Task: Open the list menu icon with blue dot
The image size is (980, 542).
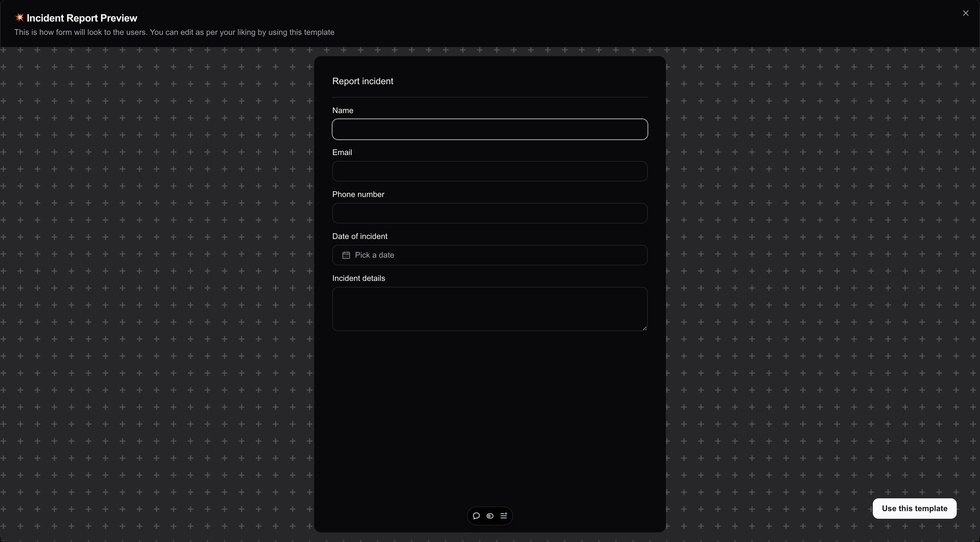Action: click(504, 516)
